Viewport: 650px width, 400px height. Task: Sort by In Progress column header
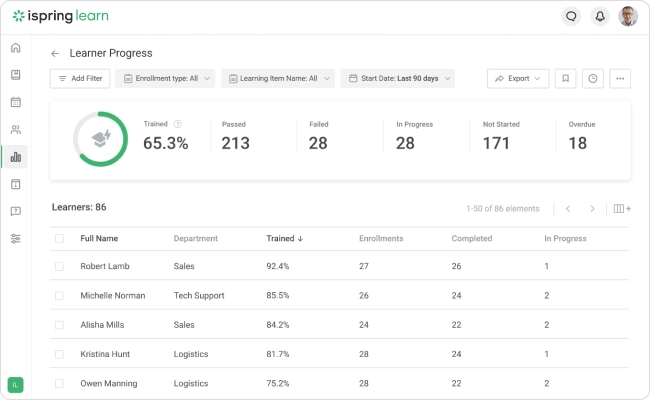[565, 238]
